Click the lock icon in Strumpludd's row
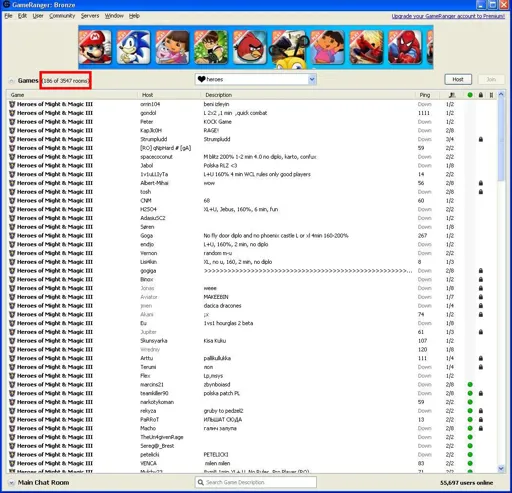This screenshot has width=512, height=493. coord(481,139)
